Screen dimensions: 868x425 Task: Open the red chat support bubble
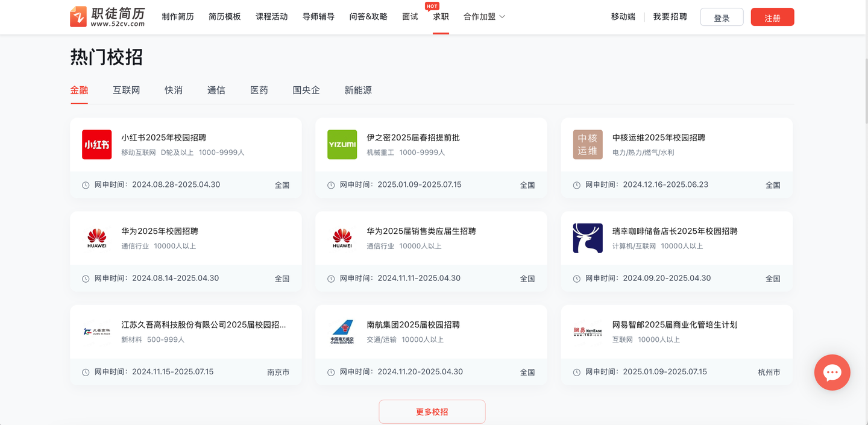pyautogui.click(x=832, y=373)
